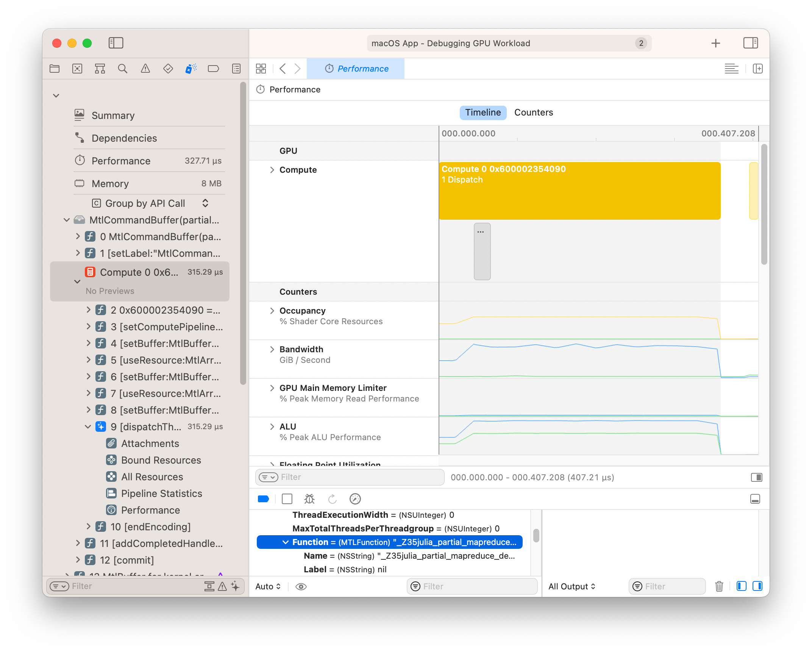Collapse the Function = (MTLFunction) entry
The width and height of the screenshot is (812, 653).
click(286, 542)
